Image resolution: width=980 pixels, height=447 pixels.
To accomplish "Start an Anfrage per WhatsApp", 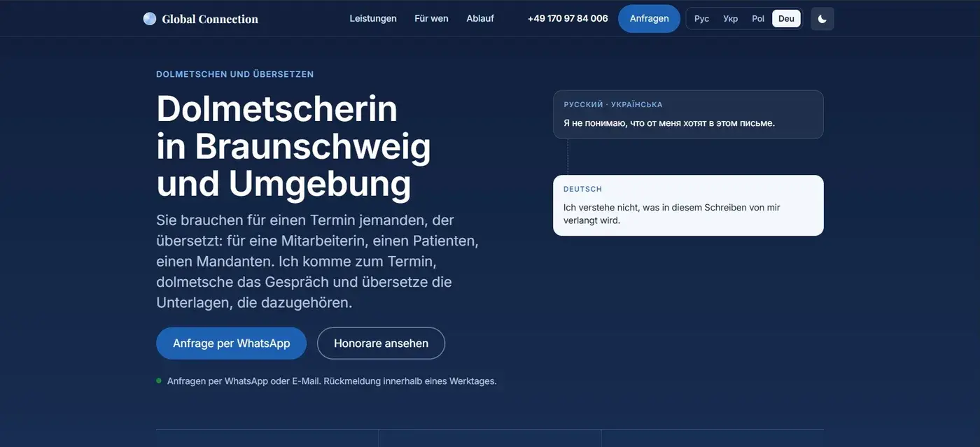I will [x=232, y=343].
